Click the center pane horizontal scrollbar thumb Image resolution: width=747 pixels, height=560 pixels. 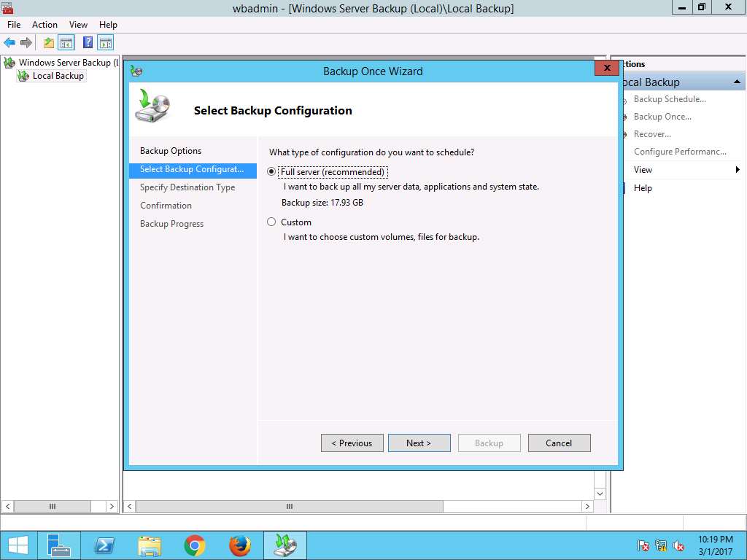(289, 506)
